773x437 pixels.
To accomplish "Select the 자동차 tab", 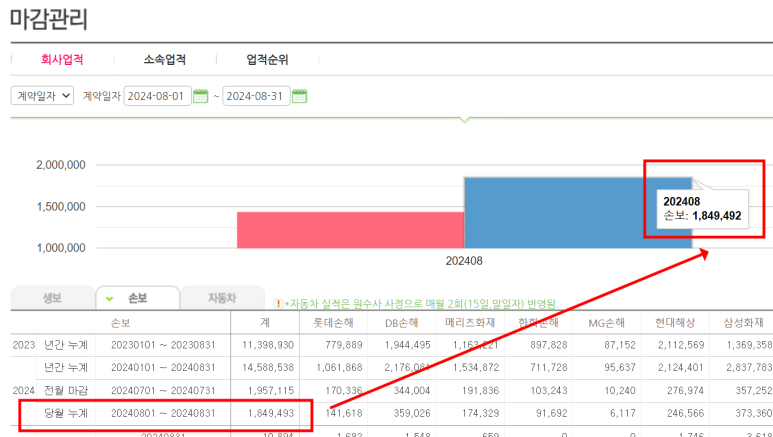I will [222, 298].
